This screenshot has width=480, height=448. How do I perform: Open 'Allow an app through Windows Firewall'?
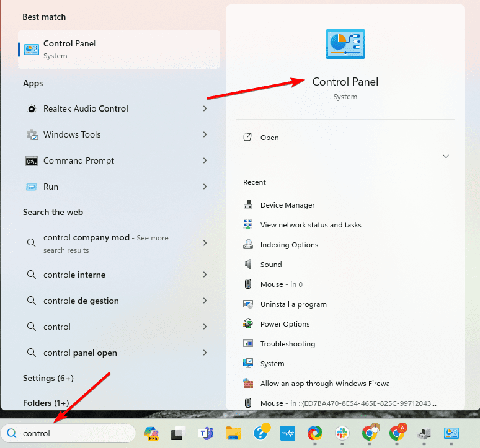tap(327, 384)
